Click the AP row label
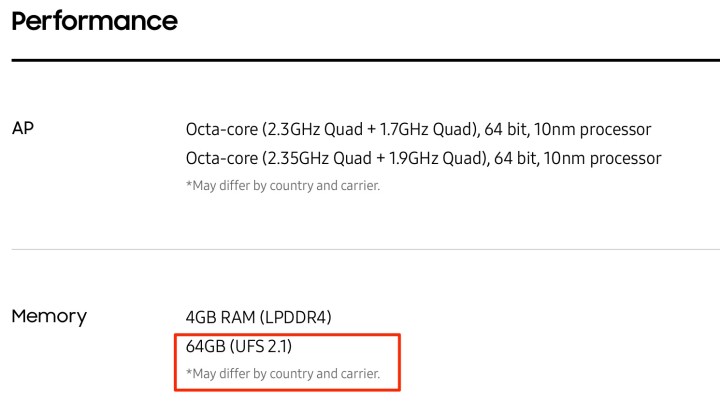720x410 pixels. pos(24,129)
